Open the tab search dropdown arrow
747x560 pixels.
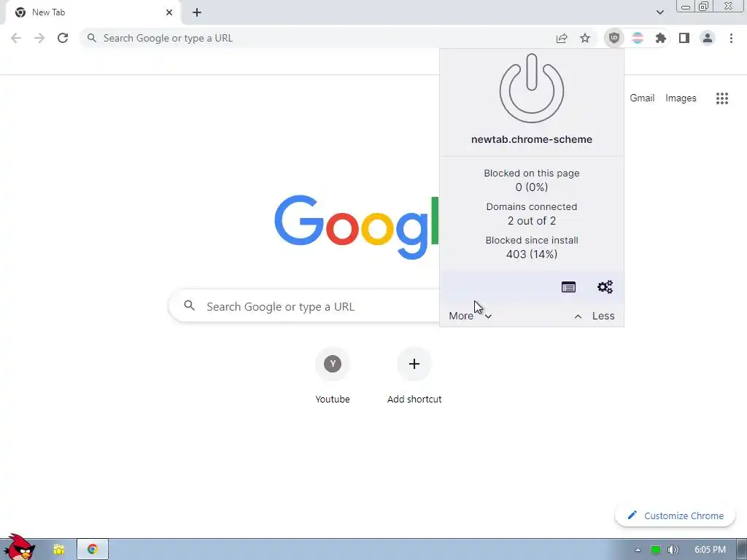tap(659, 12)
